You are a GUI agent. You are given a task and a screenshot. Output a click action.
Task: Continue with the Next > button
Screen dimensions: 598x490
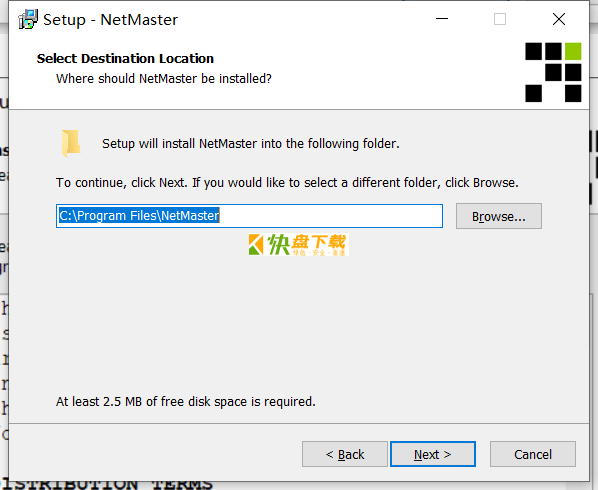pos(433,454)
